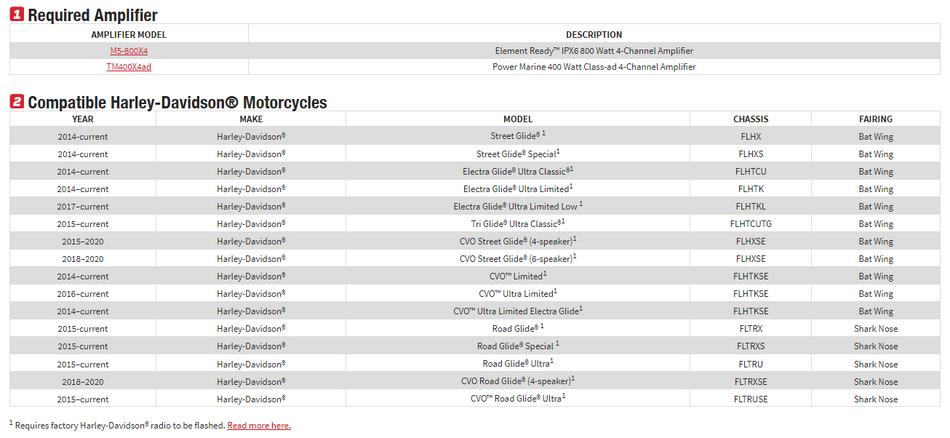This screenshot has height=438, width=950.
Task: Select the Element Ready IPX6 800 Watt description
Action: click(594, 51)
